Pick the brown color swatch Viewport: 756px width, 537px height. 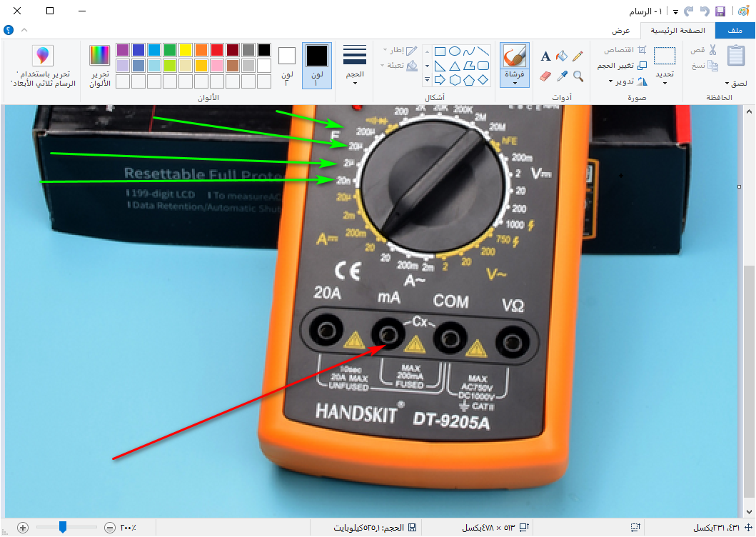point(233,65)
